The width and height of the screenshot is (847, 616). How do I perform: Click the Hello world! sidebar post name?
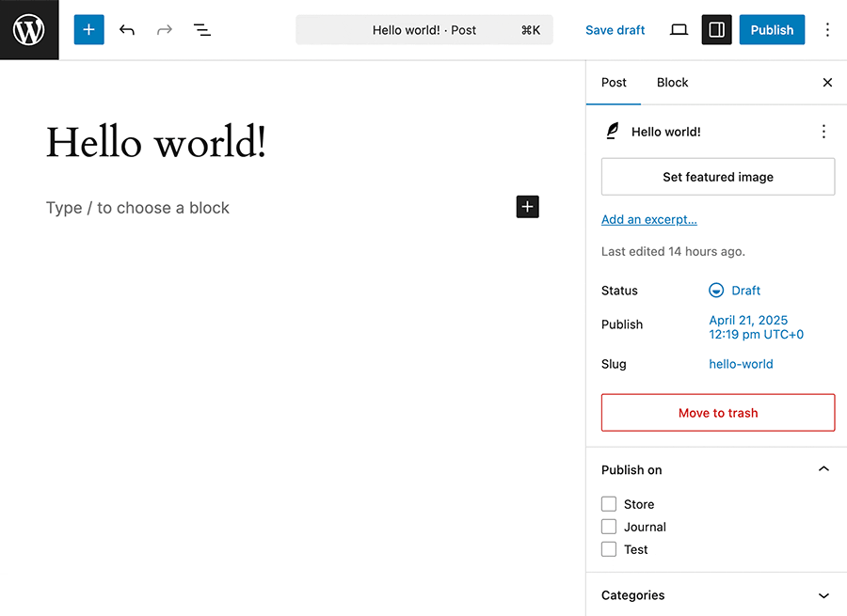tap(666, 132)
